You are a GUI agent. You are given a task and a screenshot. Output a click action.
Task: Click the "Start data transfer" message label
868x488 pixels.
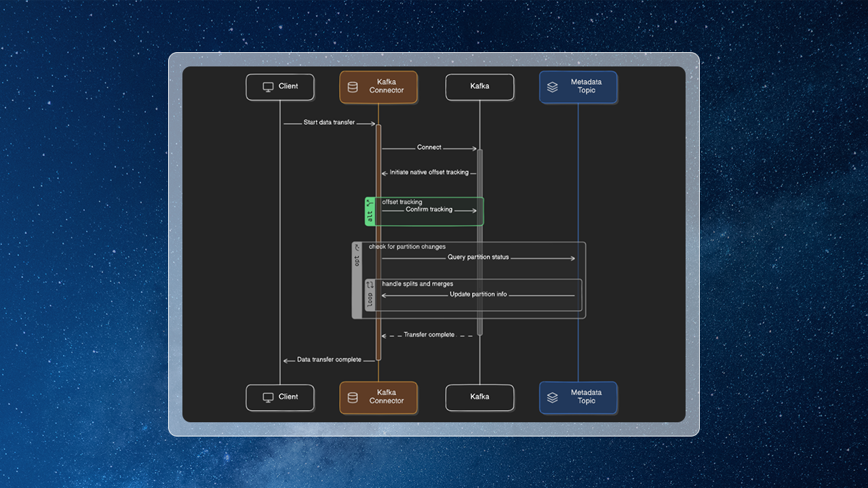(329, 123)
